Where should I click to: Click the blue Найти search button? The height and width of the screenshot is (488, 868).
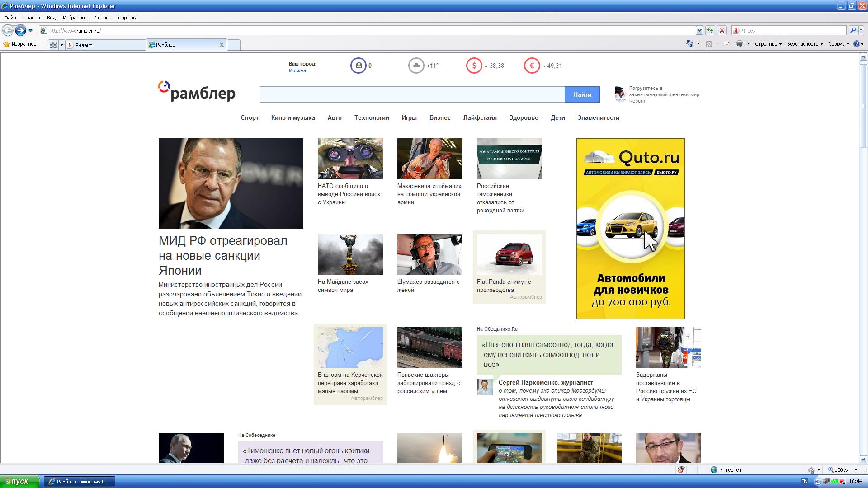click(x=582, y=94)
